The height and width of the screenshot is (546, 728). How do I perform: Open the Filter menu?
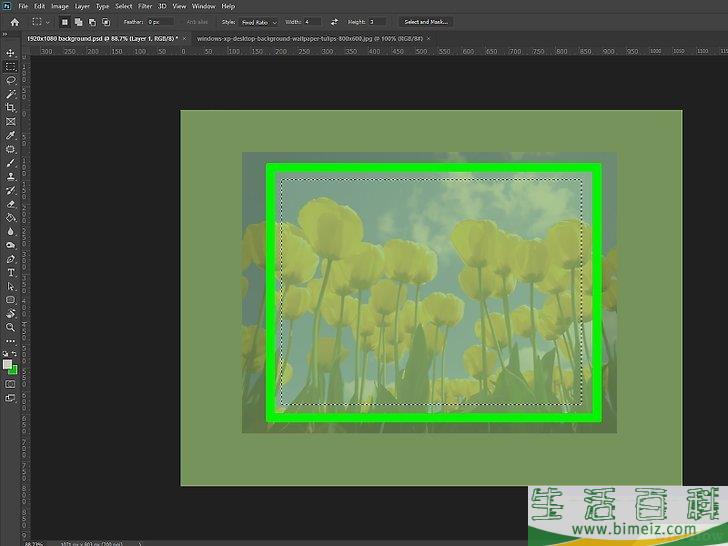[x=145, y=6]
